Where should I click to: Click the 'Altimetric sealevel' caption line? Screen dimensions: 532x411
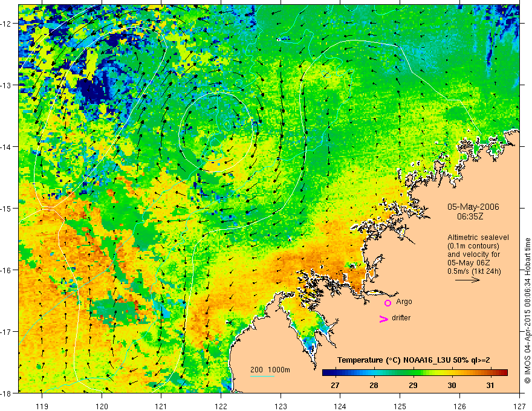coord(478,238)
